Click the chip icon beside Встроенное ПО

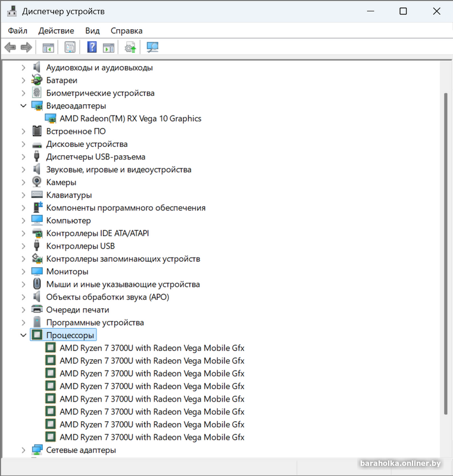coord(37,131)
